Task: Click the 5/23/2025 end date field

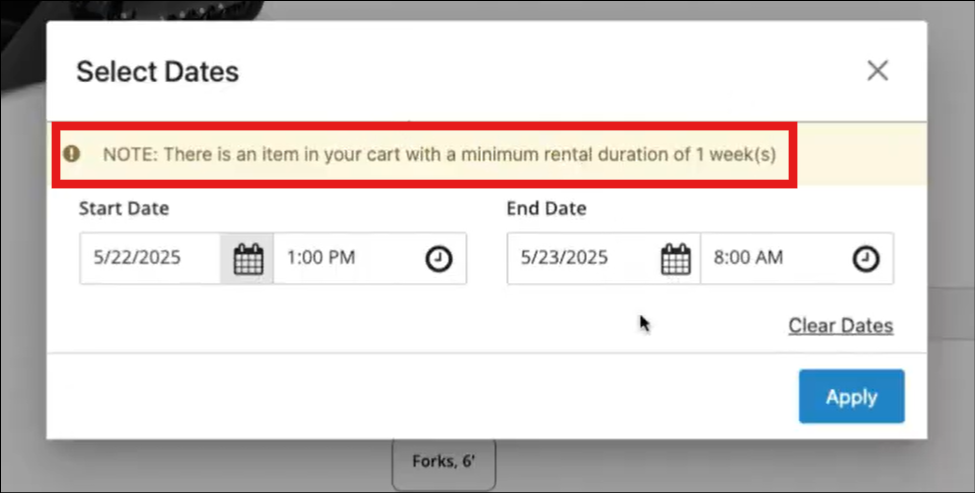Action: click(578, 258)
